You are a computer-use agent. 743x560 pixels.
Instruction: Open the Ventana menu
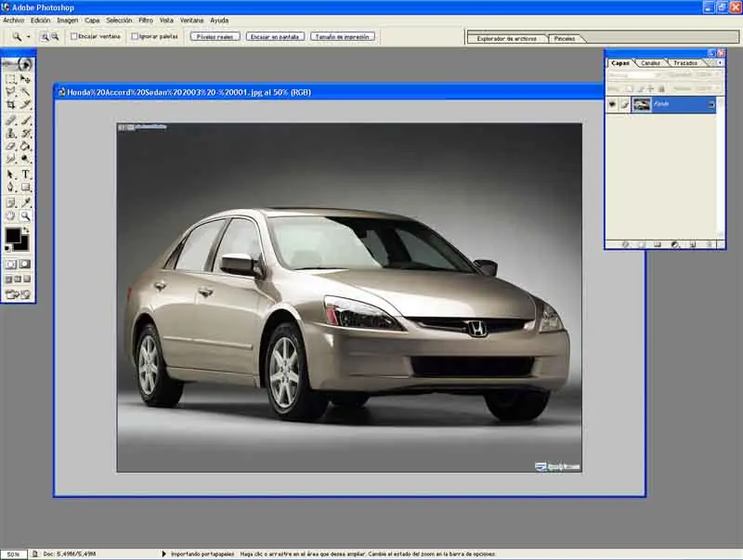point(191,20)
